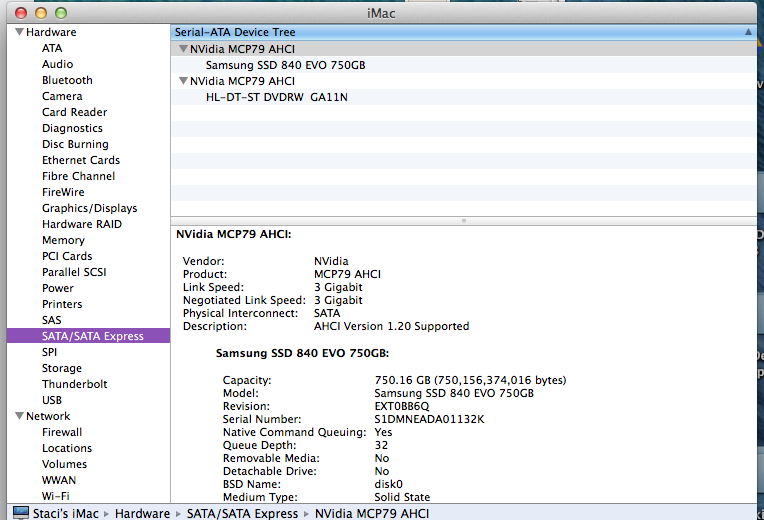This screenshot has width=764, height=520.
Task: Click 'Samsung SSD 840 EVO 750GB:' details heading
Action: pos(302,353)
